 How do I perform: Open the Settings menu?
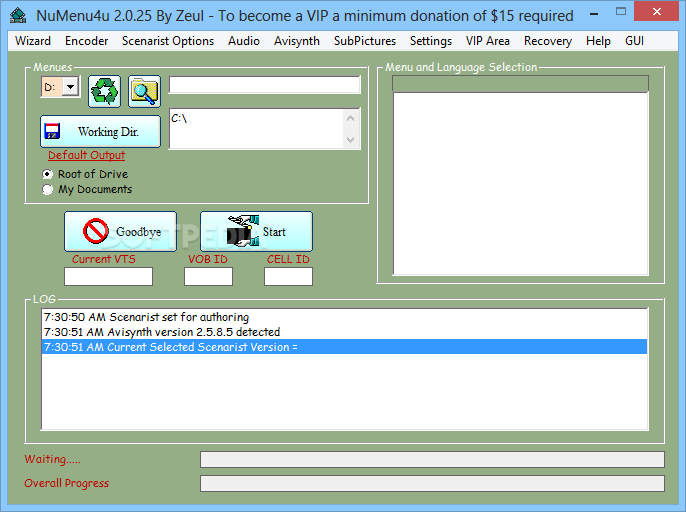[x=430, y=41]
